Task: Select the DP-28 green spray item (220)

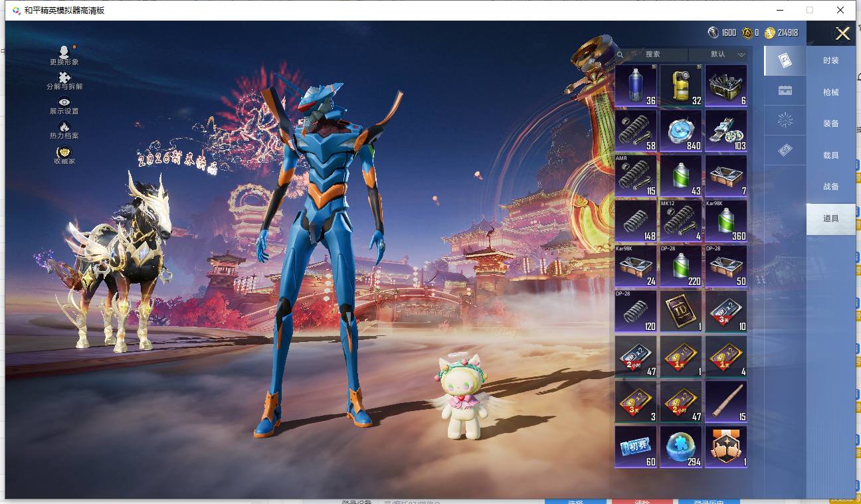Action: point(681,266)
